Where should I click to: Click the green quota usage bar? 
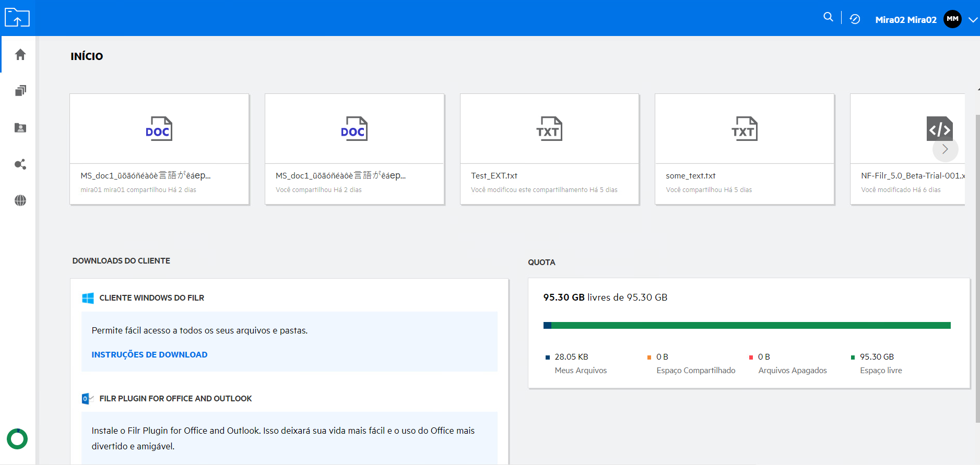pyautogui.click(x=747, y=326)
